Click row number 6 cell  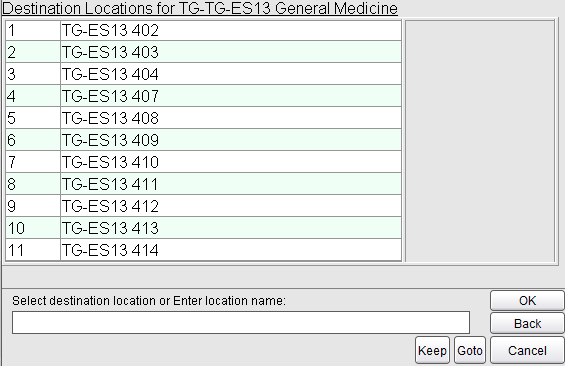tap(33, 140)
